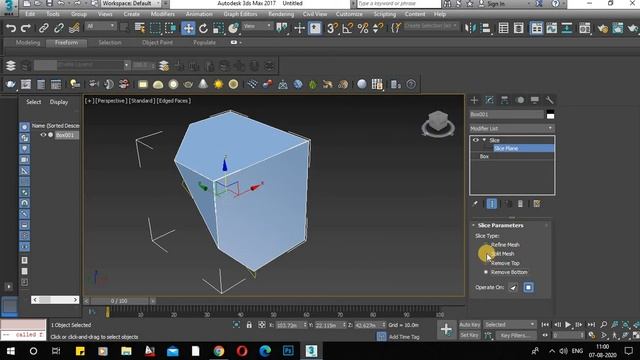The width and height of the screenshot is (640, 360).
Task: Click the Redo arrow in main toolbar
Action: [x=26, y=28]
